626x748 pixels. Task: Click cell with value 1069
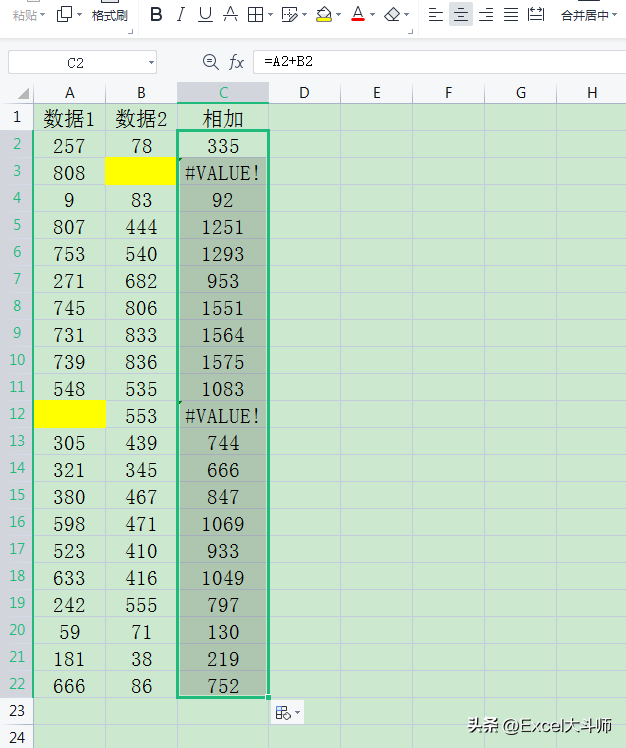coord(223,523)
